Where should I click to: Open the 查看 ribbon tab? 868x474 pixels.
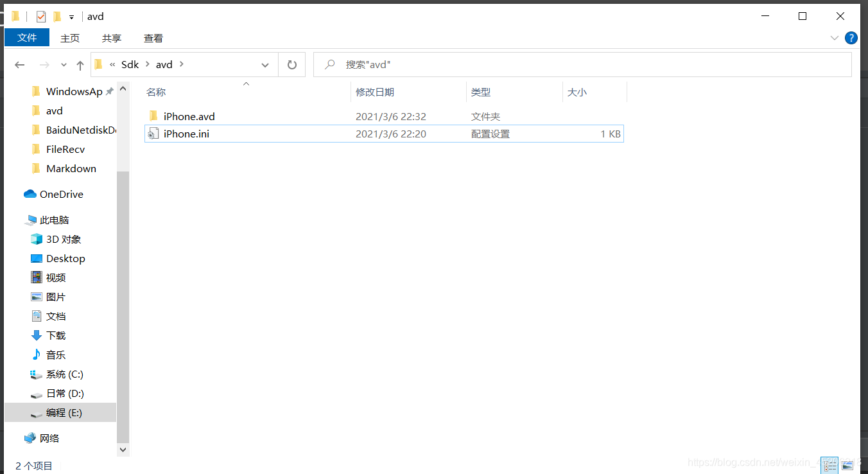153,38
